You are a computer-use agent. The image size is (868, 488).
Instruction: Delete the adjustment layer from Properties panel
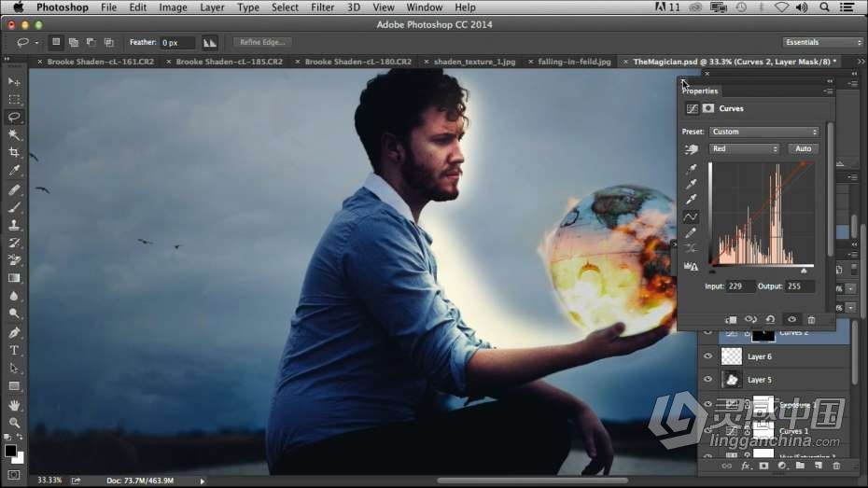[x=811, y=319]
